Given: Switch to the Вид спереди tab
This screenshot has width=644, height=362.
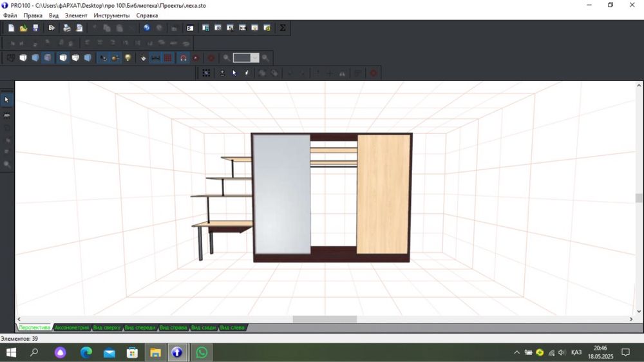Looking at the screenshot, I should pyautogui.click(x=140, y=327).
